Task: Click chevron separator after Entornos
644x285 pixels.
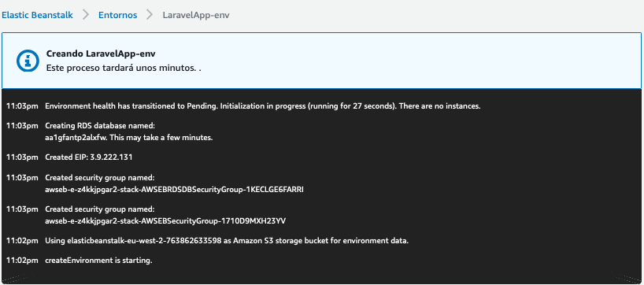Action: tap(150, 15)
